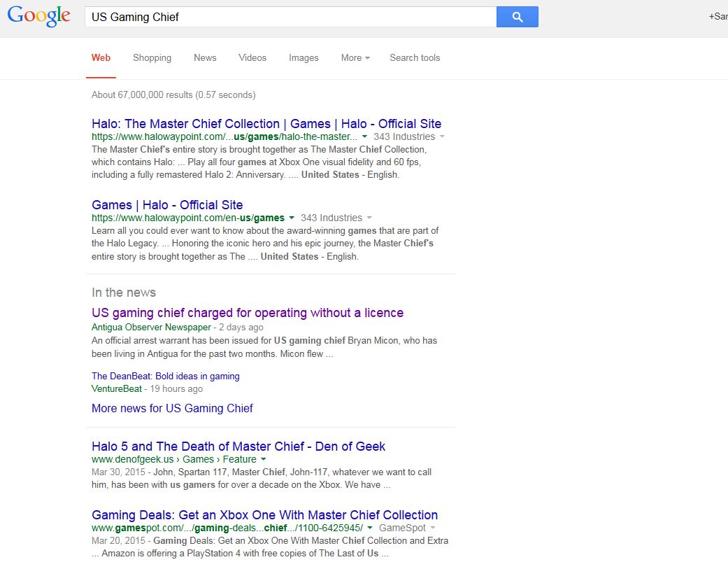Select the Web tab
This screenshot has height=569, width=728.
pos(101,57)
